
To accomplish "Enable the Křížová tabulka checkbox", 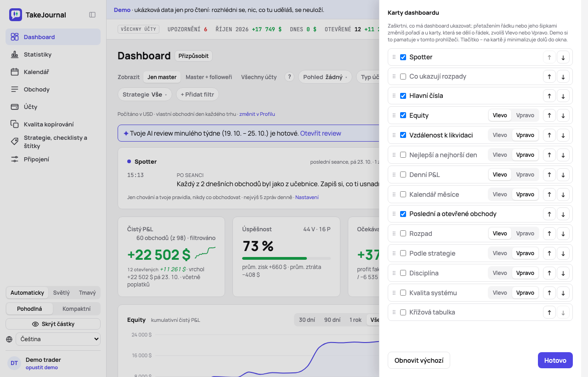I will 403,313.
